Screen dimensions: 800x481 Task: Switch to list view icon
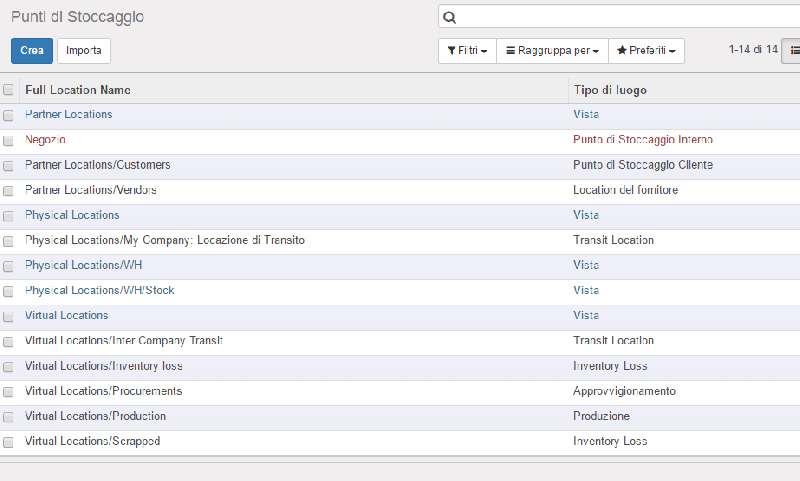coord(792,50)
